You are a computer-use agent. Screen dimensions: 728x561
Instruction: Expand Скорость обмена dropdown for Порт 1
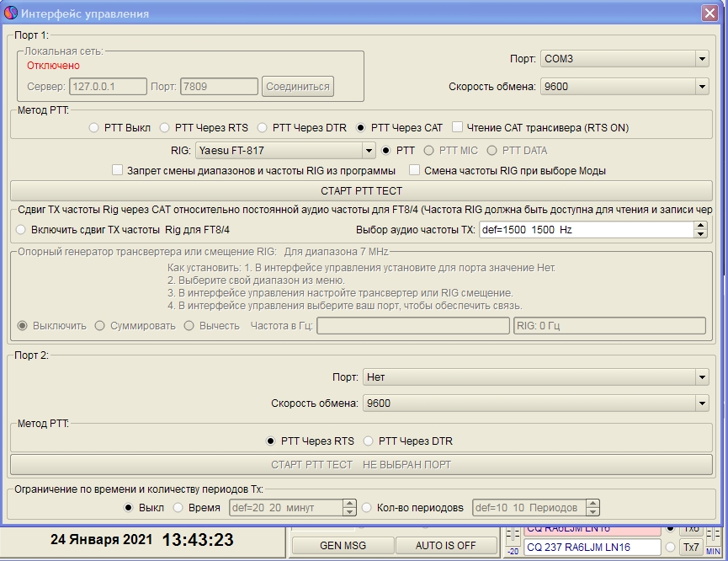pos(702,86)
